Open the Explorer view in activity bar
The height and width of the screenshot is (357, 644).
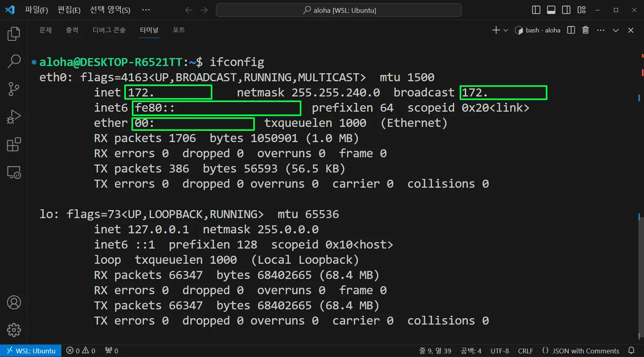click(x=14, y=34)
